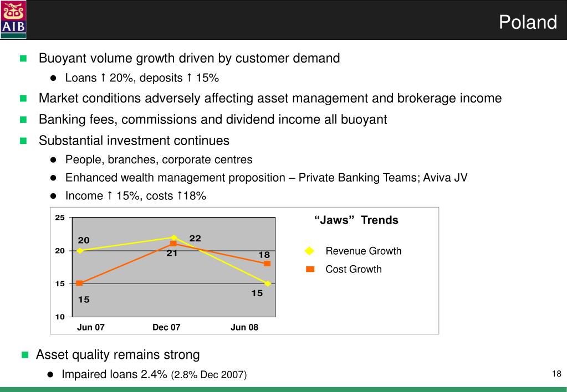Click the slide page number 18
The image size is (567, 392).
pos(557,374)
